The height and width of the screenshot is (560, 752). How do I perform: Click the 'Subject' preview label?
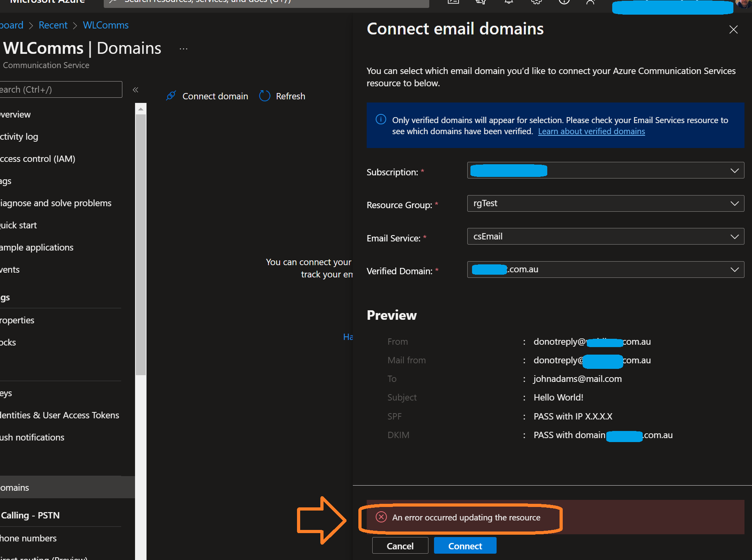(402, 397)
